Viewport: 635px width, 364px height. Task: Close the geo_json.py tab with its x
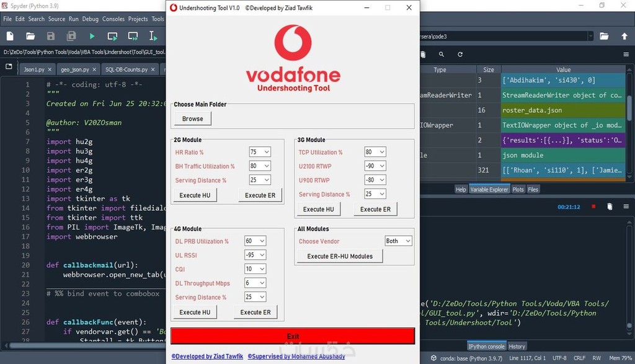tap(94, 69)
